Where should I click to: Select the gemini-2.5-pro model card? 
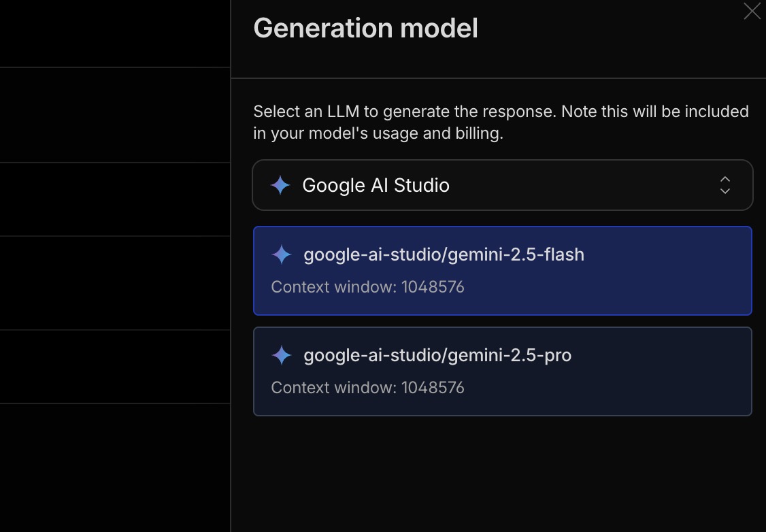503,371
